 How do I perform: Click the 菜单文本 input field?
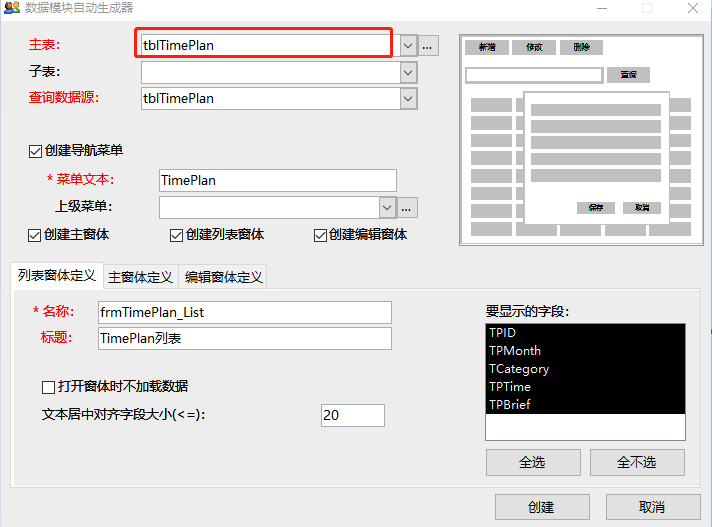click(x=278, y=180)
